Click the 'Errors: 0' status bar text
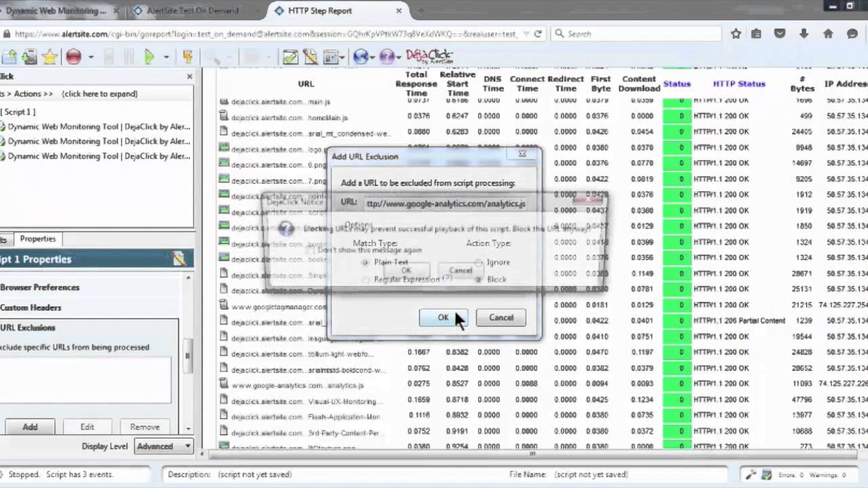Viewport: 868px width, 488px height. [790, 474]
